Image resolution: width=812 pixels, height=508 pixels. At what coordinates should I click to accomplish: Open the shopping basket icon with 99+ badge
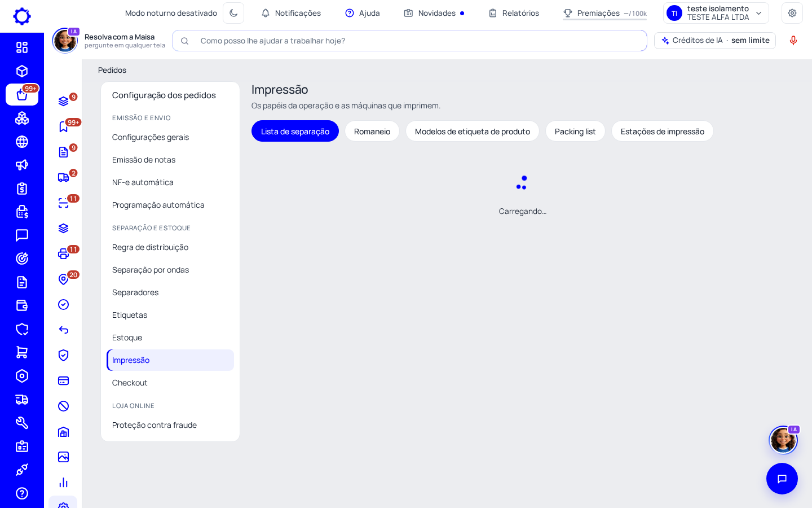tap(22, 95)
